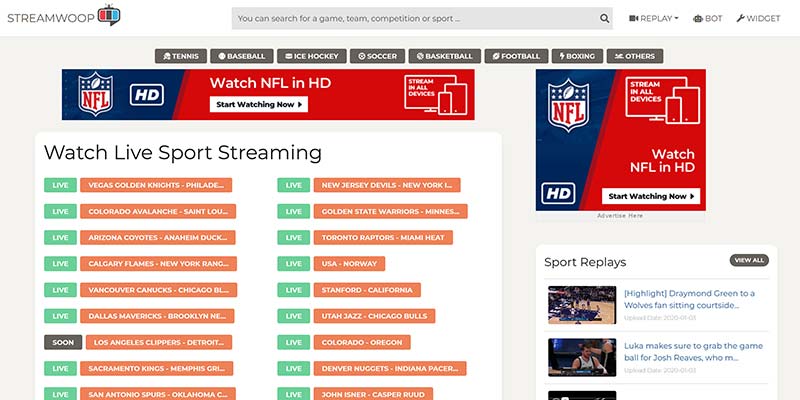The width and height of the screenshot is (800, 400).
Task: Click the Streamwoop TV logo icon
Action: (109, 15)
